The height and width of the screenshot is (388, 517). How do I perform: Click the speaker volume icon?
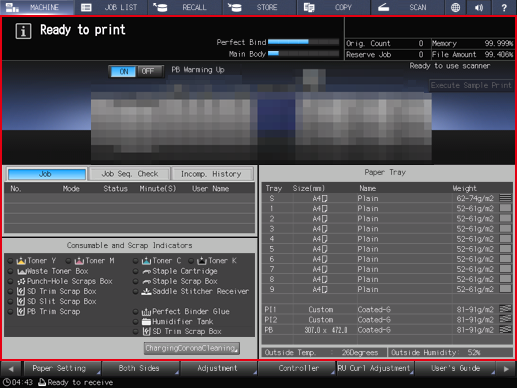pyautogui.click(x=479, y=7)
